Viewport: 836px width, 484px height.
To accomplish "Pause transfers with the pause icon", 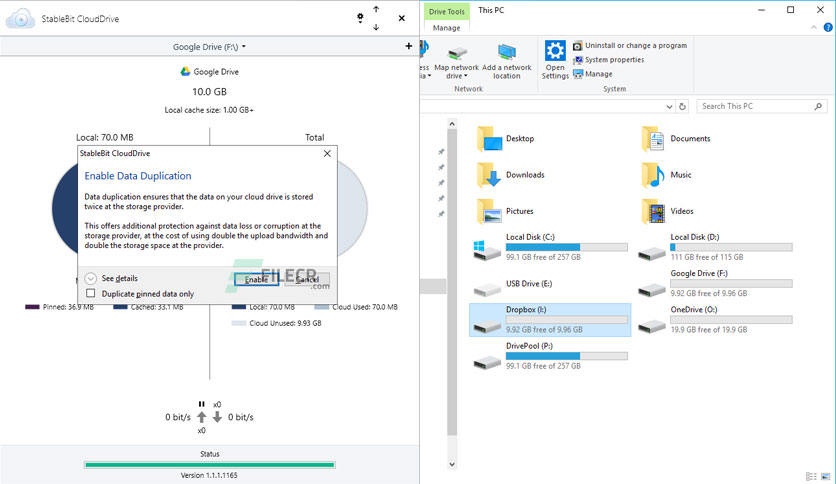I will (202, 404).
